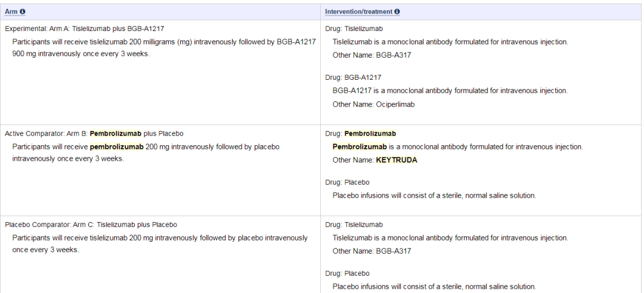Click the placebo saline description in Arm B row

click(x=435, y=195)
